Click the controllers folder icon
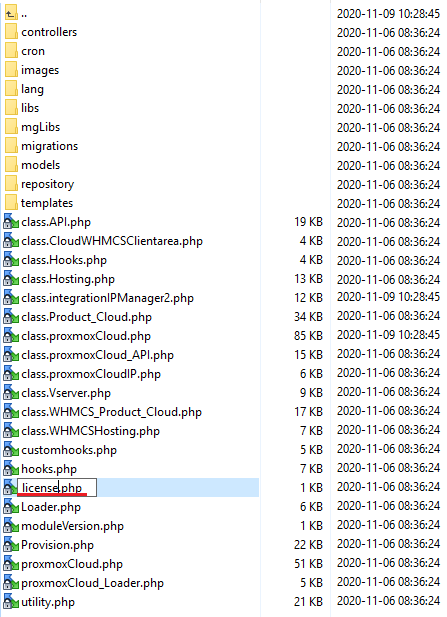The width and height of the screenshot is (447, 617). (11, 32)
